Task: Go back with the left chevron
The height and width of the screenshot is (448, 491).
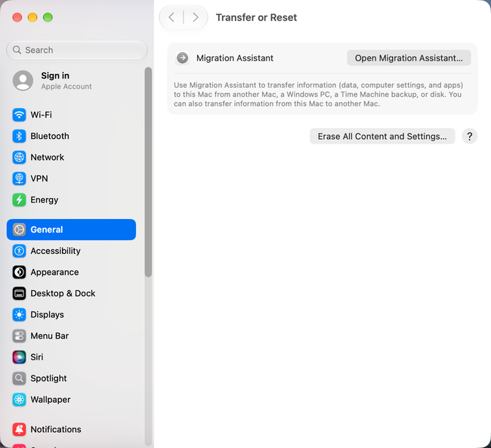Action: 171,17
